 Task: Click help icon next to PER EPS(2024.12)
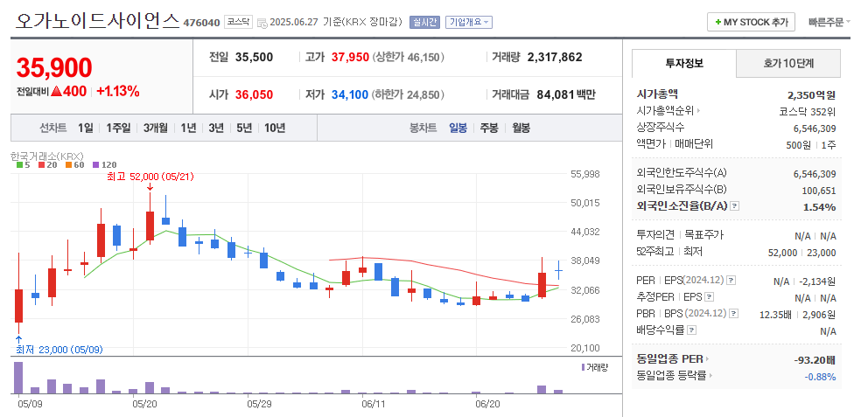click(x=731, y=281)
